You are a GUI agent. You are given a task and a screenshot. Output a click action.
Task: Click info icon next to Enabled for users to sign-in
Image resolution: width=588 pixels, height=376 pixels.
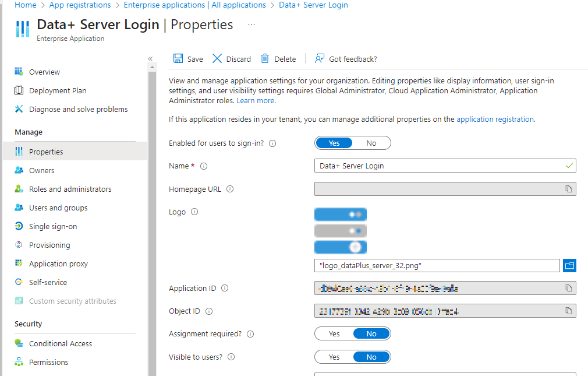pos(272,143)
